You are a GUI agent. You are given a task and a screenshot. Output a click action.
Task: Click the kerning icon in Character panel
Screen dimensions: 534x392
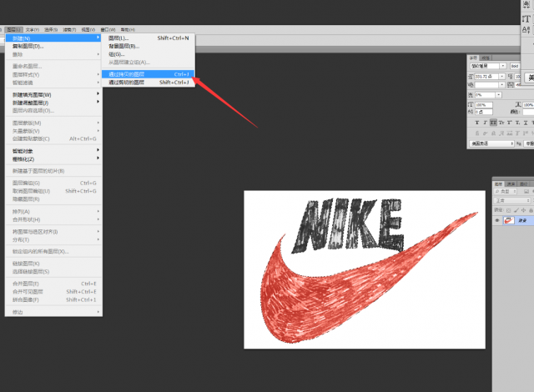471,85
